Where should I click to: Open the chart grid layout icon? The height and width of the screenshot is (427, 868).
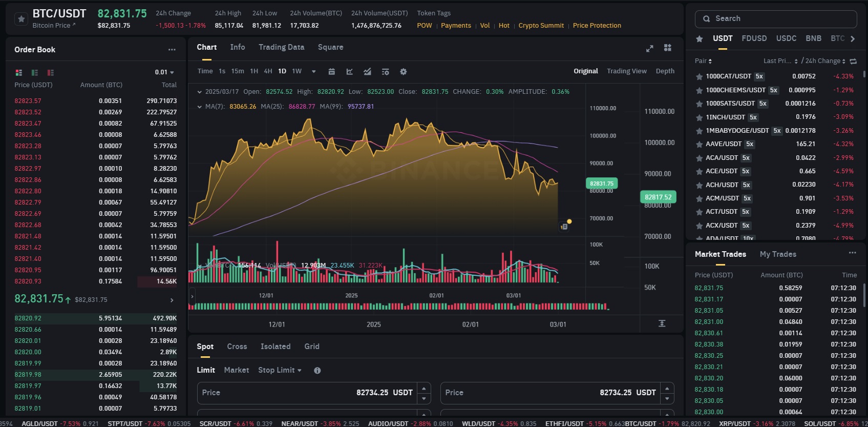coord(667,48)
